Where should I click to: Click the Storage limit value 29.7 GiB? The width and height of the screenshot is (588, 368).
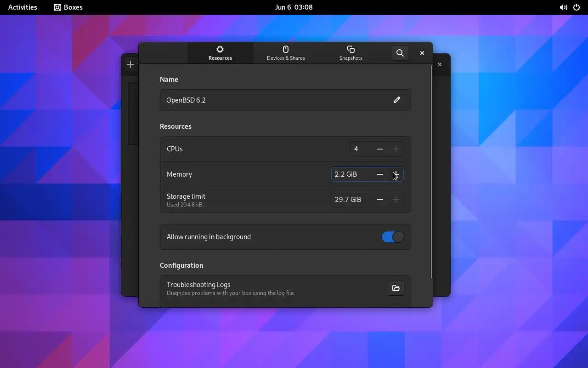pyautogui.click(x=352, y=200)
